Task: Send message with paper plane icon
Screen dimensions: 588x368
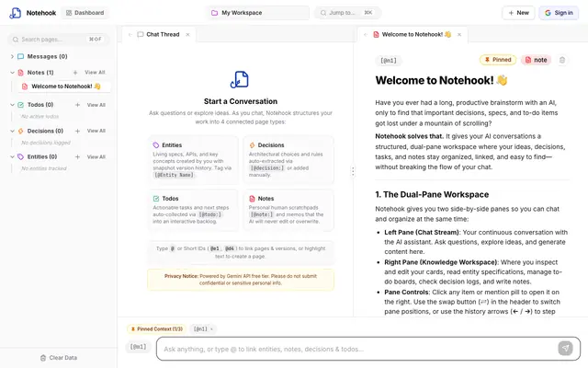Action: [565, 348]
